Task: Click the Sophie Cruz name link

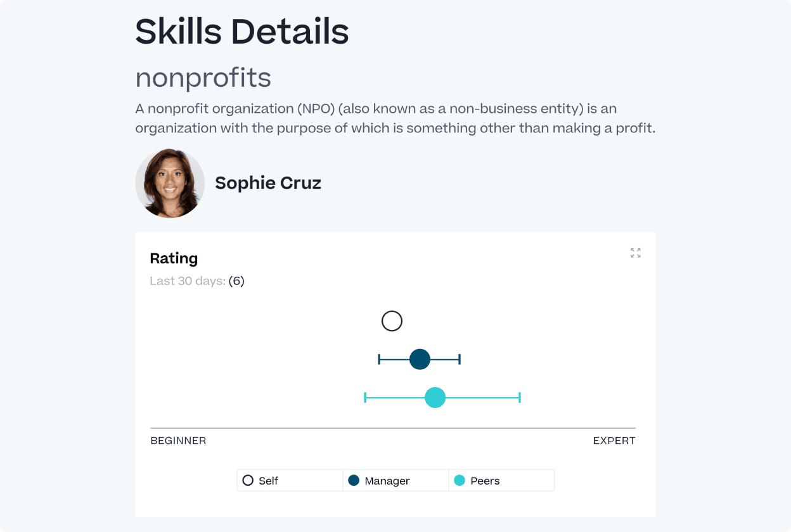Action: click(267, 183)
